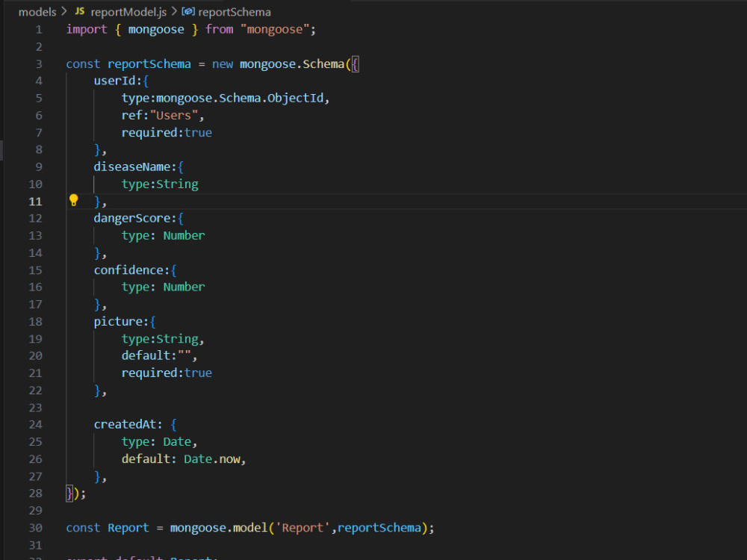747x560 pixels.
Task: Click "reportSchema" argument on line 30
Action: coord(379,528)
